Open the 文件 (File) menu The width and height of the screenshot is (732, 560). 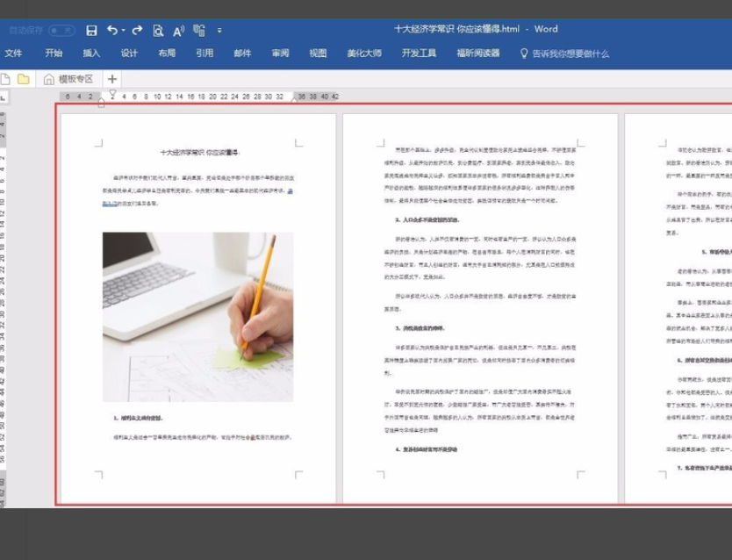pyautogui.click(x=13, y=54)
